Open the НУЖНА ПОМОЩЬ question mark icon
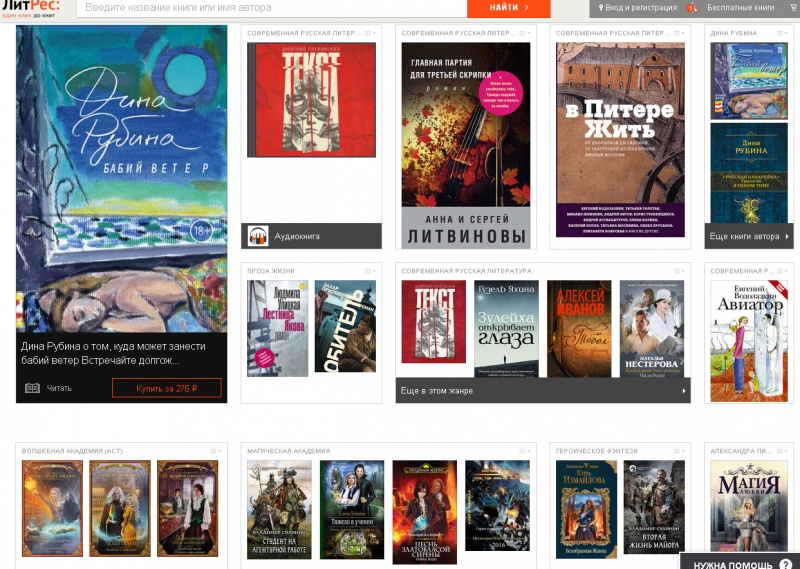The height and width of the screenshot is (569, 800). point(786,564)
